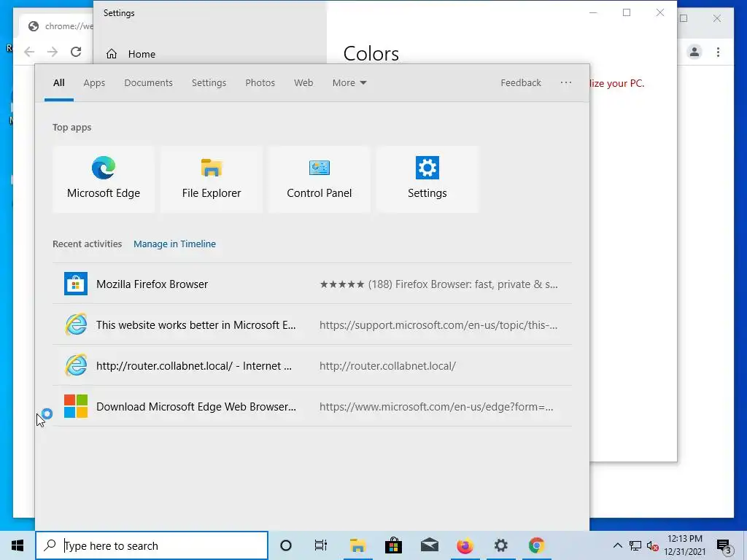Click the Feedback button
This screenshot has height=560, width=747.
[521, 82]
